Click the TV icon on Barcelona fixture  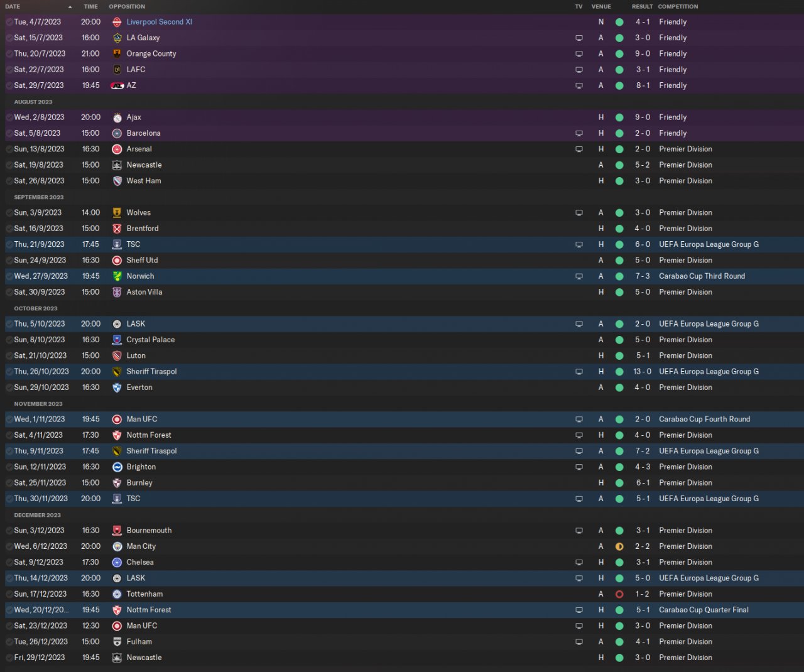point(579,133)
